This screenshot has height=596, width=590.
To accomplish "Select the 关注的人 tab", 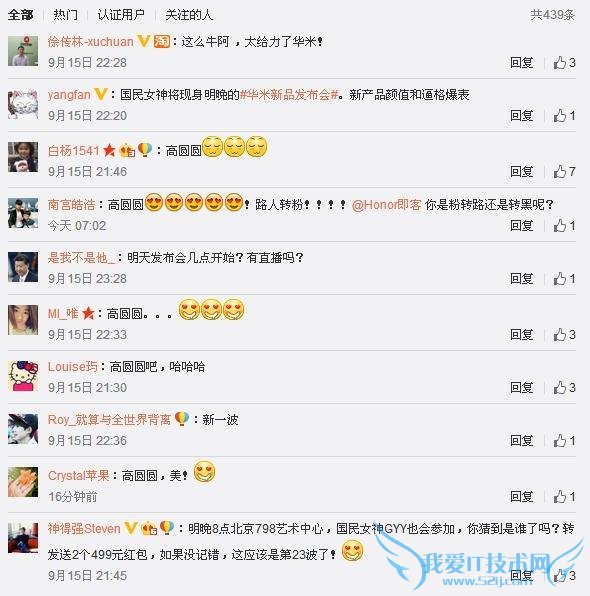I will [189, 15].
